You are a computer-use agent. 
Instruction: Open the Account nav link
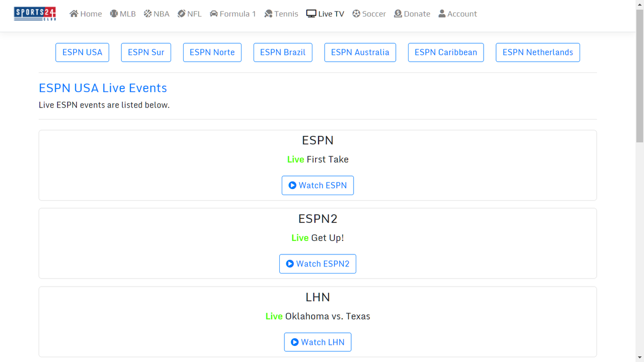457,14
